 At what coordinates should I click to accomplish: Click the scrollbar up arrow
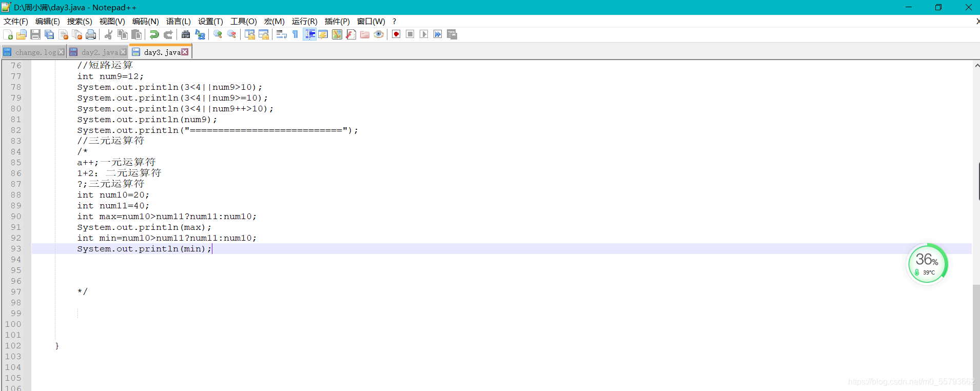click(976, 66)
